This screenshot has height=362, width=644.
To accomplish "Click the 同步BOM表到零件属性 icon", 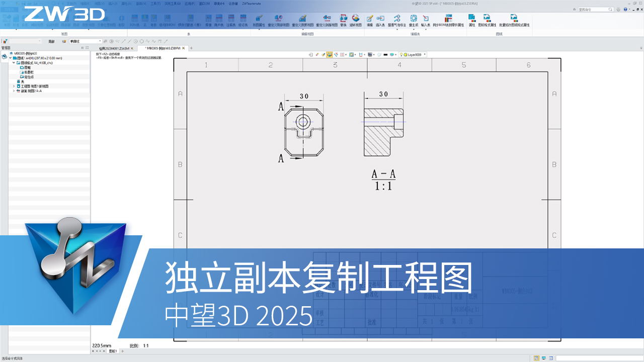I will pyautogui.click(x=448, y=19).
